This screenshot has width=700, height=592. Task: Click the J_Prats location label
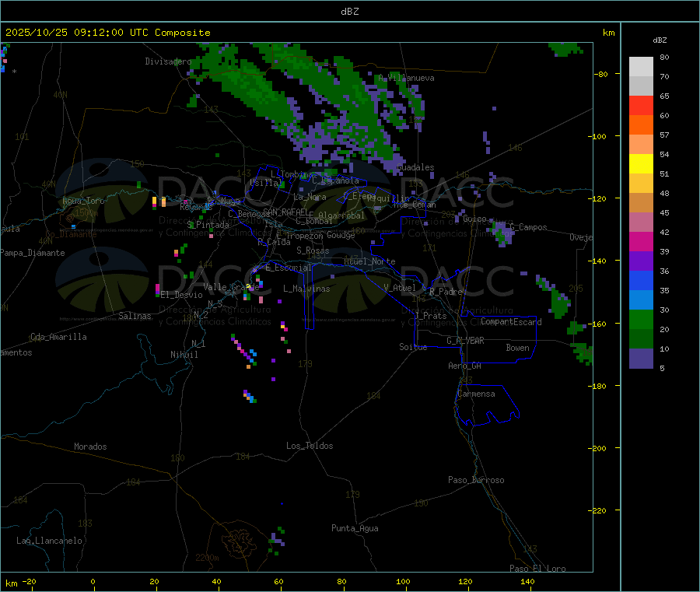430,316
